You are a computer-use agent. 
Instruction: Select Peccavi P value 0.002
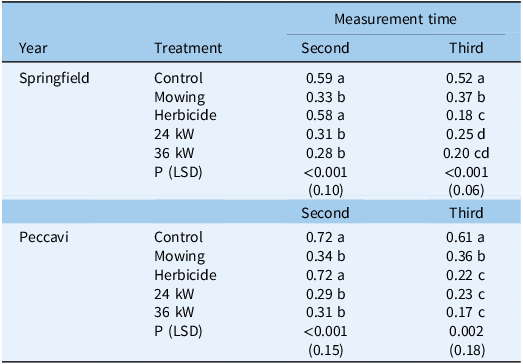466,331
